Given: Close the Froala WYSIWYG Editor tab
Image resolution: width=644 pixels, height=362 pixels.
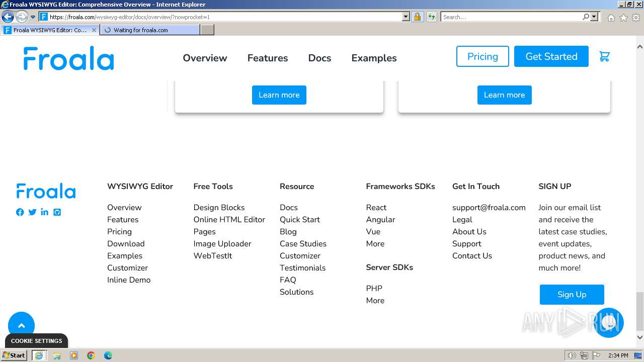Looking at the screenshot, I should pos(94,30).
